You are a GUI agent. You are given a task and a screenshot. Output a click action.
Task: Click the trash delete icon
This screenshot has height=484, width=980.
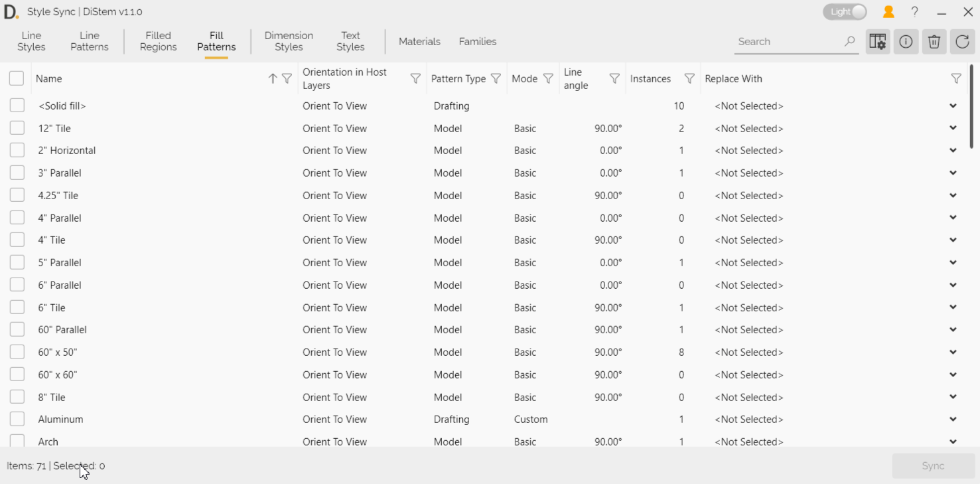[934, 42]
